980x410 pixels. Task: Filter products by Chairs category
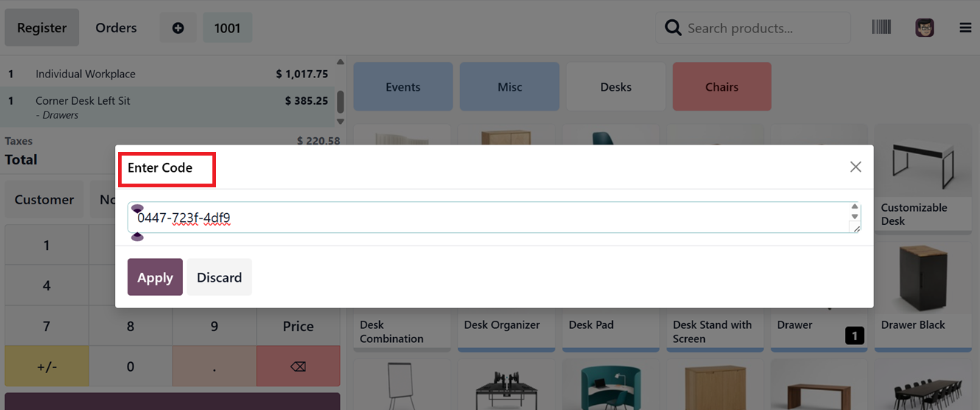(x=721, y=87)
